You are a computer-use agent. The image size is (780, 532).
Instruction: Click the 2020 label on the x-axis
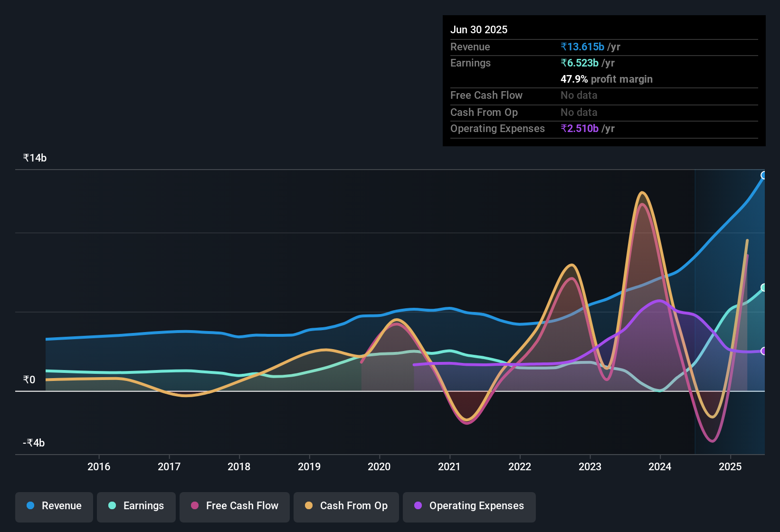pyautogui.click(x=379, y=466)
